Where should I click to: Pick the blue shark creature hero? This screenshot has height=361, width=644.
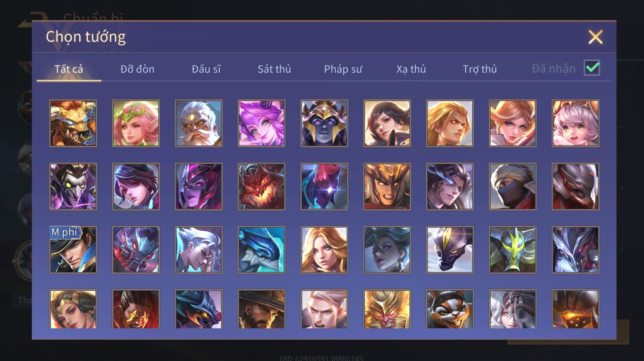[261, 250]
